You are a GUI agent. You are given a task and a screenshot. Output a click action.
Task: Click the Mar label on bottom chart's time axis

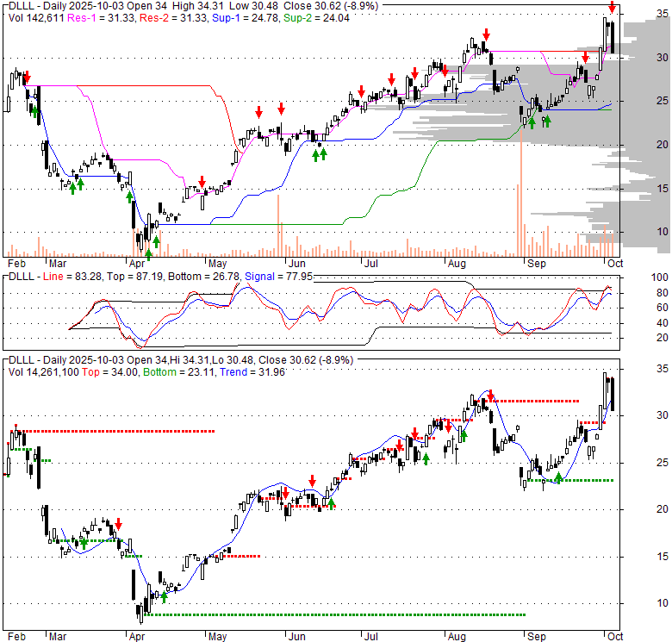point(58,637)
